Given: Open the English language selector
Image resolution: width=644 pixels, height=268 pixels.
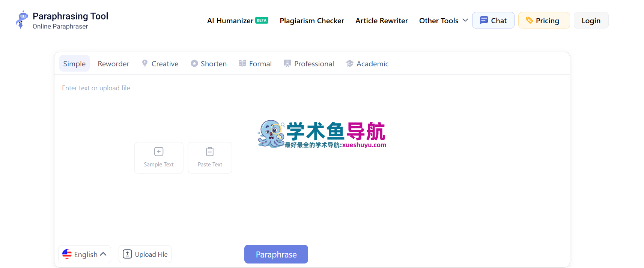Looking at the screenshot, I should 85,255.
